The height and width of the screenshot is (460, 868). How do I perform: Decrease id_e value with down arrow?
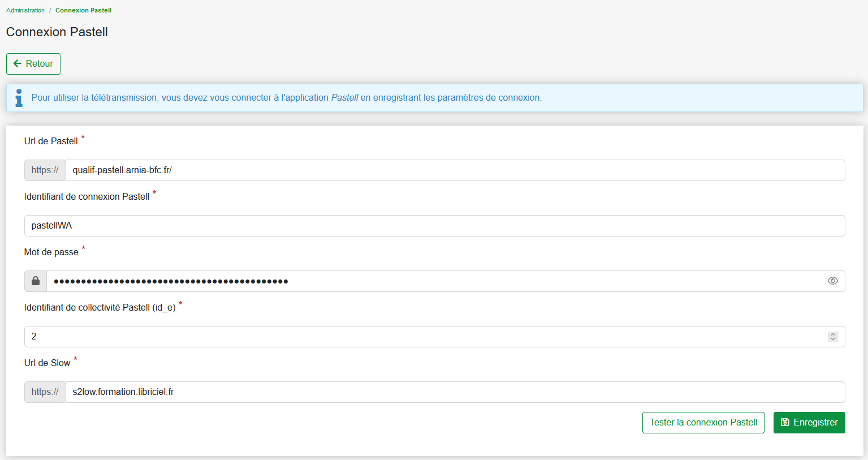pyautogui.click(x=832, y=339)
